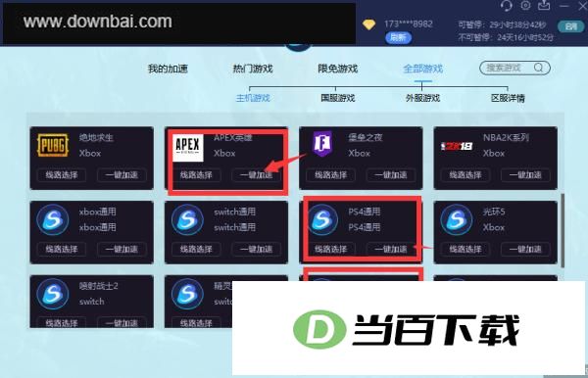Image resolution: width=588 pixels, height=378 pixels.
Task: Click 线路选择 on xbox通用 card
Action: coord(62,249)
